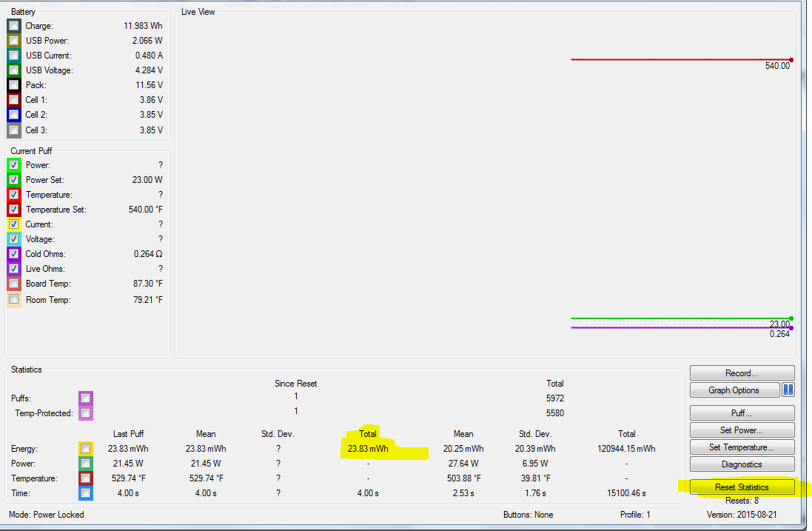Check the Temp-Protected statistics checkbox
The height and width of the screenshot is (531, 812).
tap(86, 413)
